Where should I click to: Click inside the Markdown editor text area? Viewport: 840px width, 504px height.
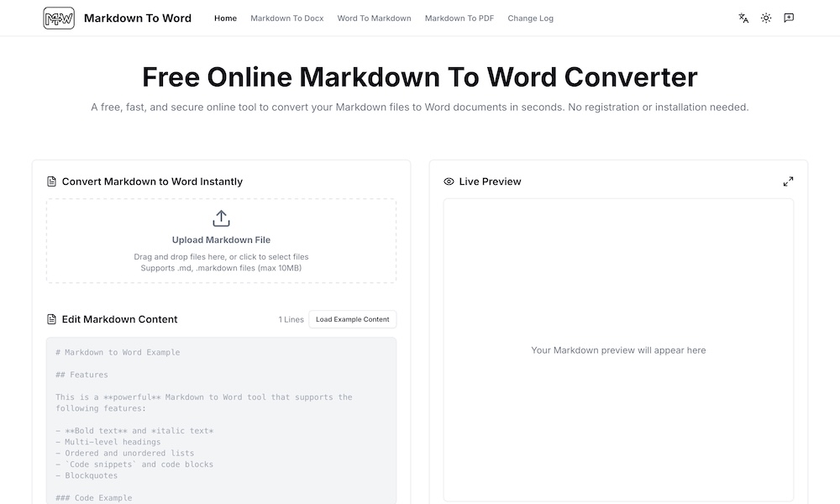coord(221,412)
